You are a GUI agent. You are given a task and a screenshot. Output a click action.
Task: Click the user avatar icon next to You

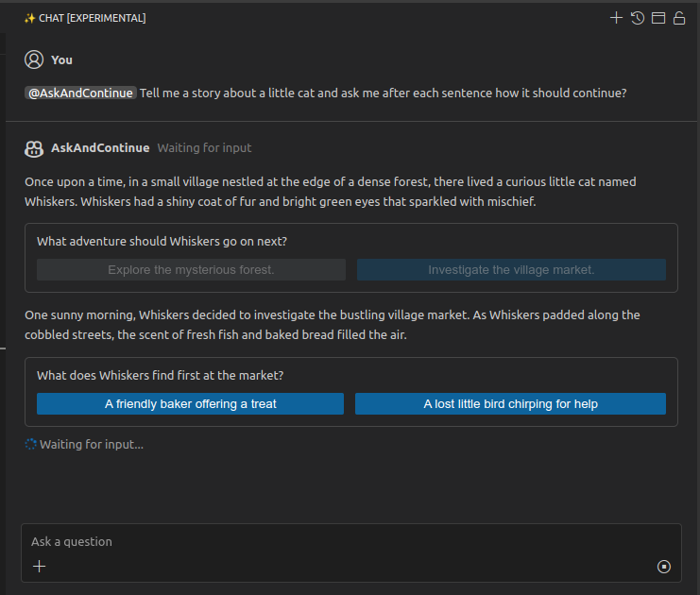(34, 59)
